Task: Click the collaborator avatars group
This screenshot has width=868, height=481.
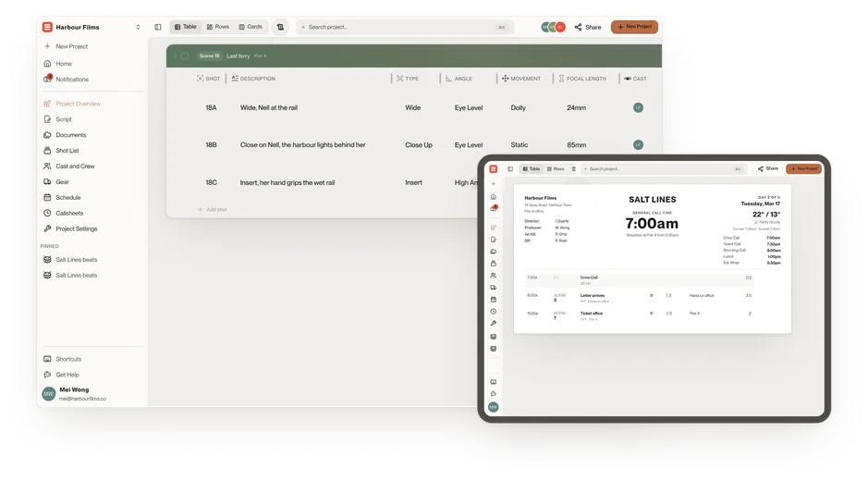Action: [x=553, y=27]
